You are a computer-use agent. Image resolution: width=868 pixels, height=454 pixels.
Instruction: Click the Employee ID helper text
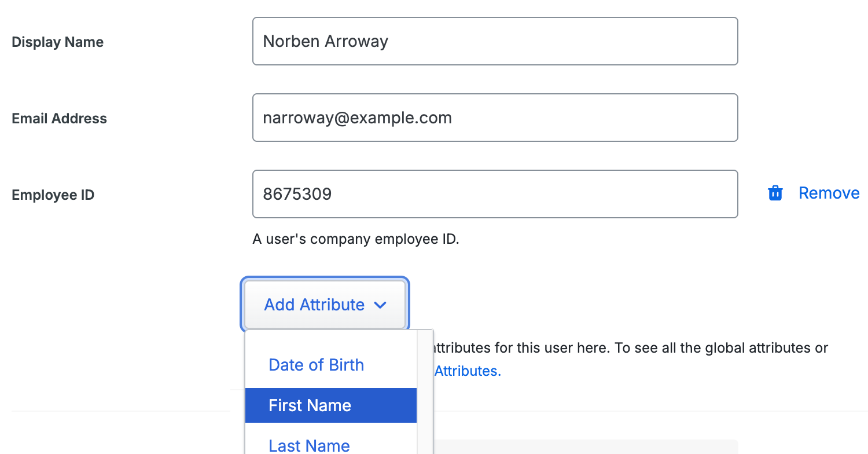point(356,239)
